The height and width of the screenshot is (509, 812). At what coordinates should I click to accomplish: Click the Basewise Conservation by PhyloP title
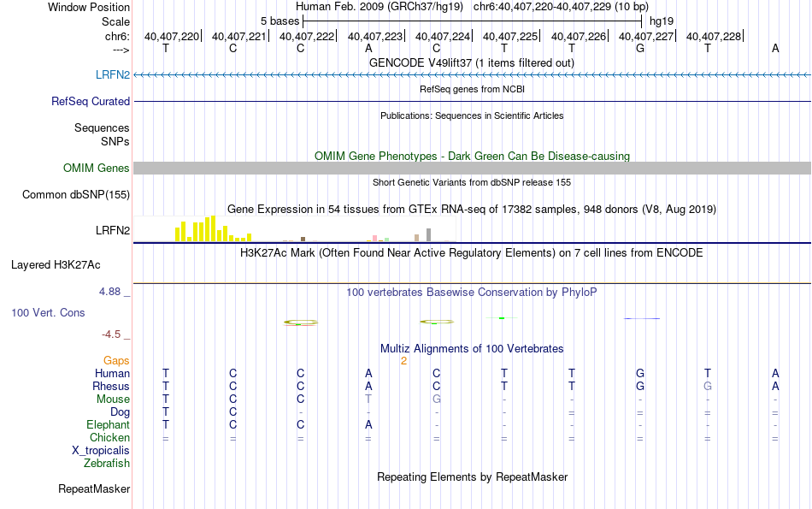[472, 293]
